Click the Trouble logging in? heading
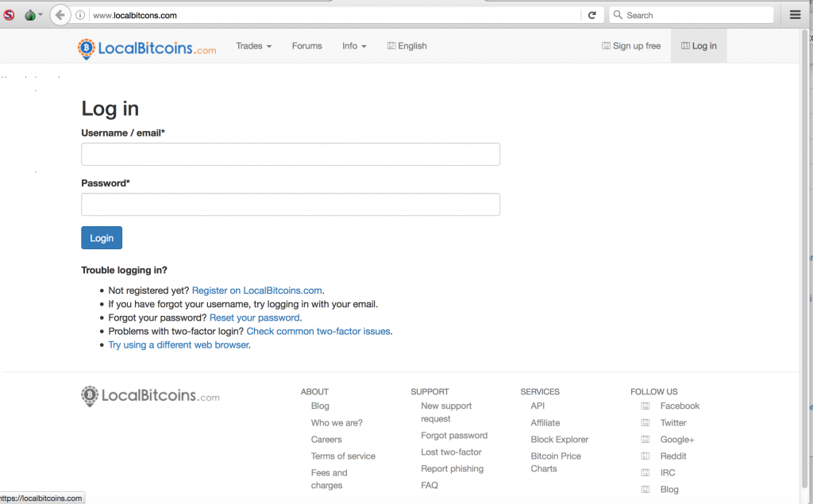Viewport: 813px width, 504px height. [x=124, y=270]
